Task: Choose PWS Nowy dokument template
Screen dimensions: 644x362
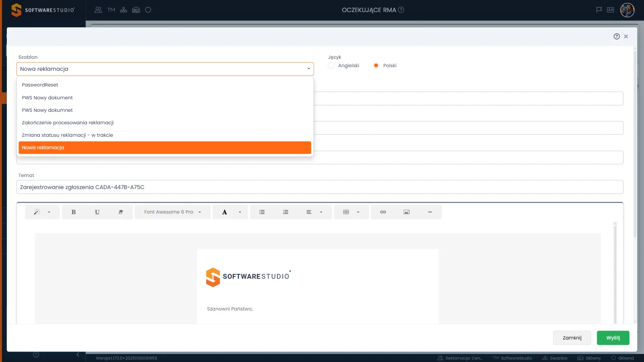Action: tap(165, 98)
